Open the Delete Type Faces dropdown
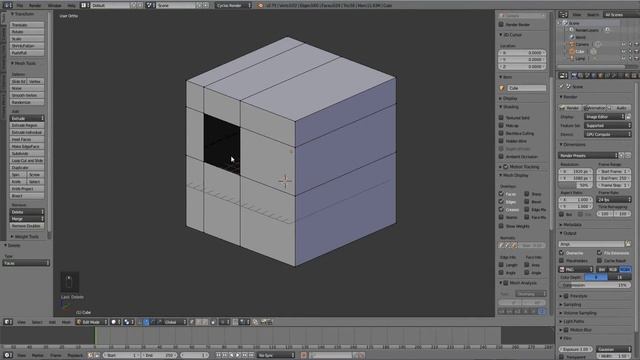 tap(26, 263)
